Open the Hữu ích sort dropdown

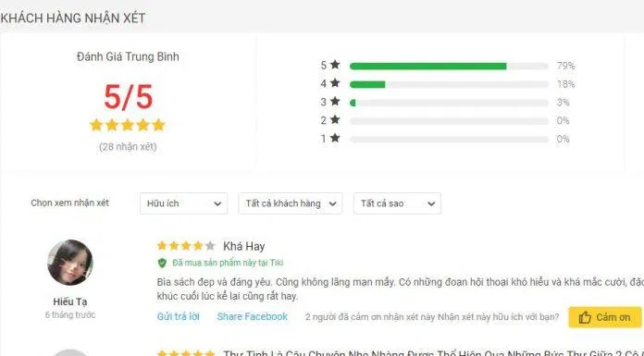tap(183, 203)
